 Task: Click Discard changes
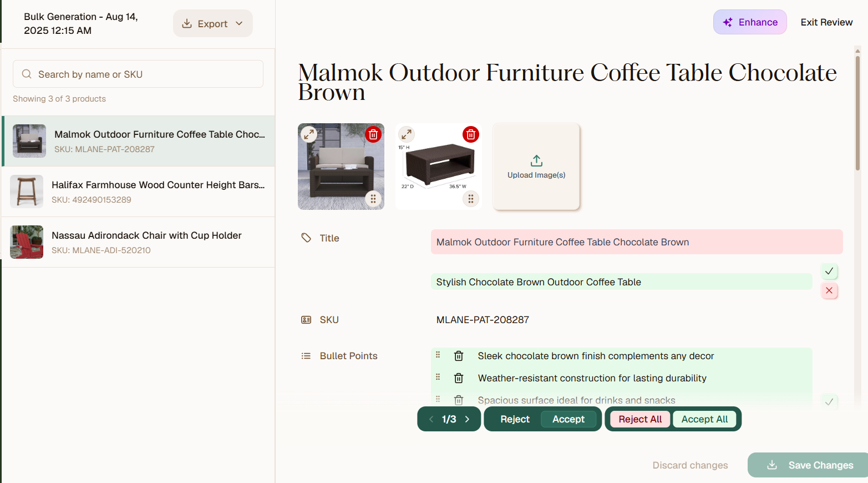tap(690, 465)
